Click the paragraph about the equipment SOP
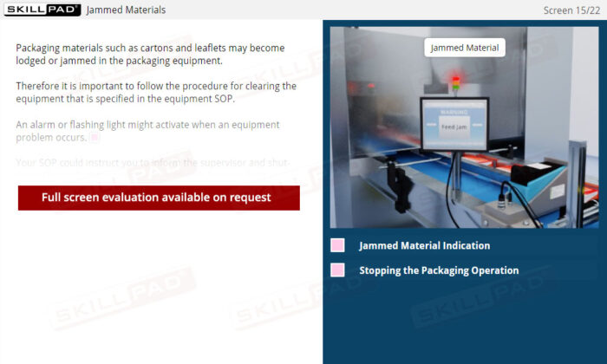607x364 pixels. (x=156, y=92)
